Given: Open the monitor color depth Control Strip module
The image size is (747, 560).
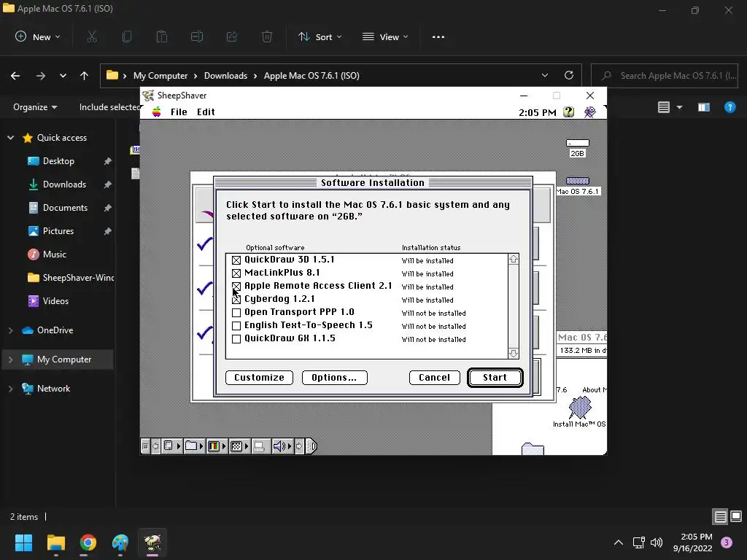Looking at the screenshot, I should [x=217, y=446].
